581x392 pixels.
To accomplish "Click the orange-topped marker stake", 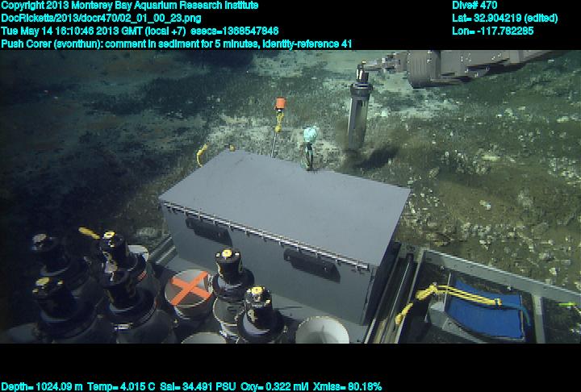I will [x=278, y=127].
